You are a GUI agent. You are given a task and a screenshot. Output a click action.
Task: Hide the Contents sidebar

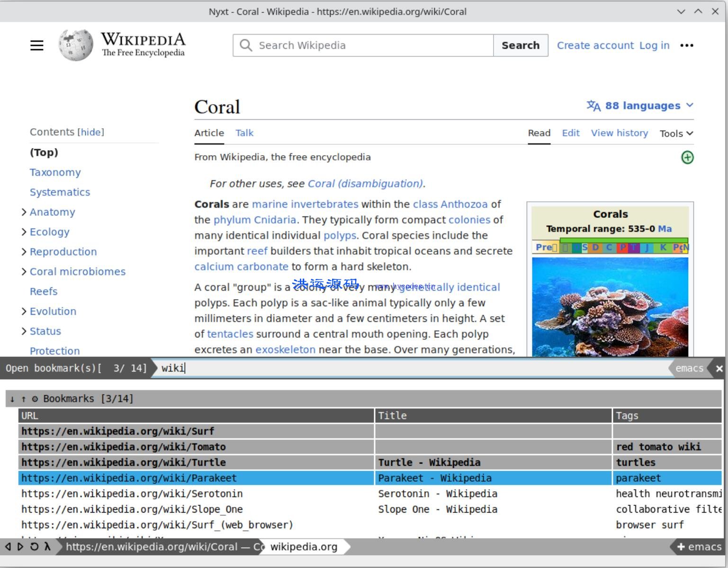click(x=90, y=132)
